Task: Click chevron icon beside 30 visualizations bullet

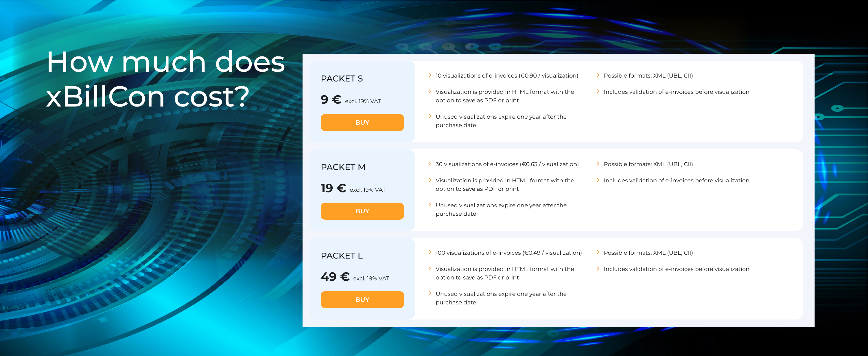Action: (430, 164)
